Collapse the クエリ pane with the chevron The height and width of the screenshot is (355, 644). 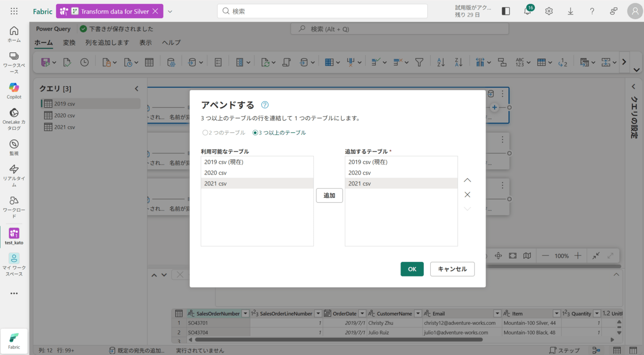[136, 88]
